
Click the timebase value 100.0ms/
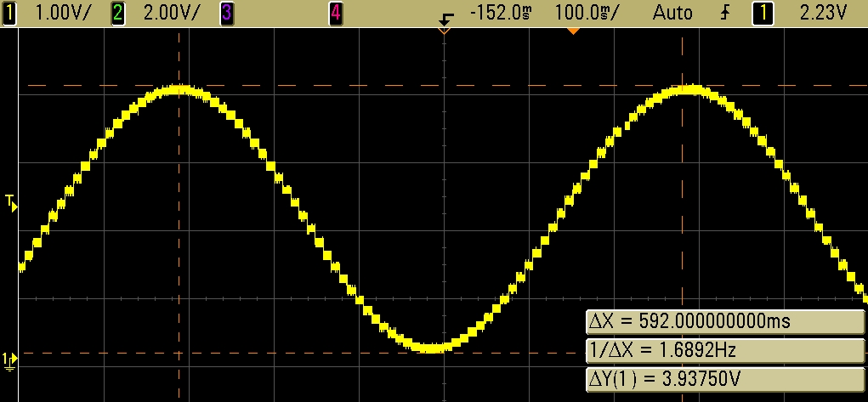click(587, 13)
